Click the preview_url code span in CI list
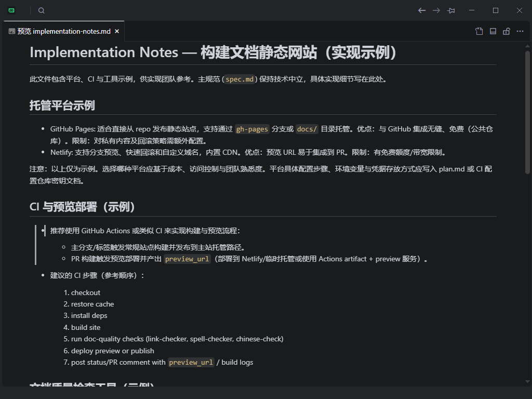 pos(187,258)
